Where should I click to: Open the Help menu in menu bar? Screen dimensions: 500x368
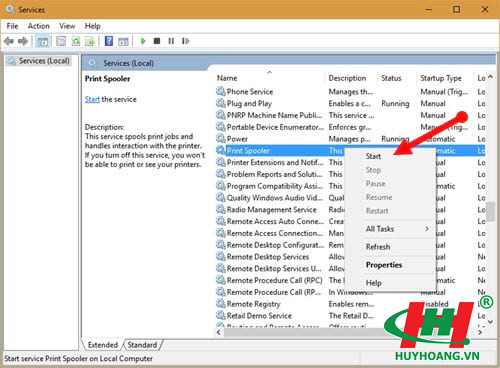(92, 26)
